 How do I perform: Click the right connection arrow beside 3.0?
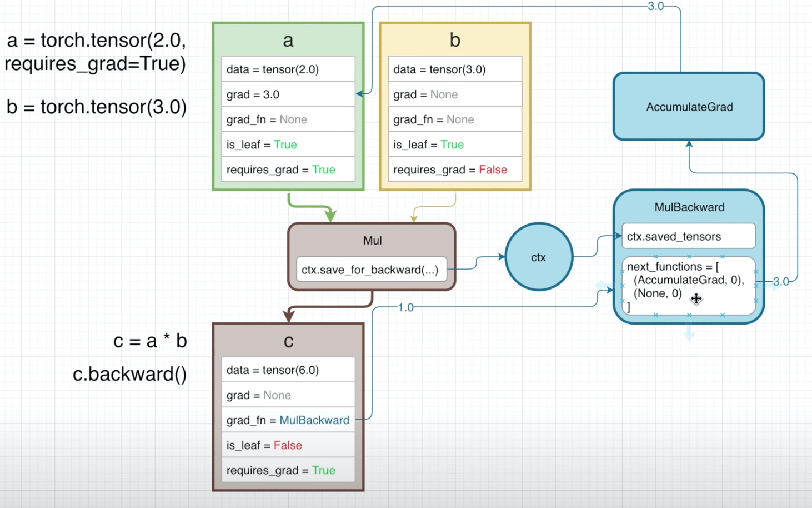point(774,286)
